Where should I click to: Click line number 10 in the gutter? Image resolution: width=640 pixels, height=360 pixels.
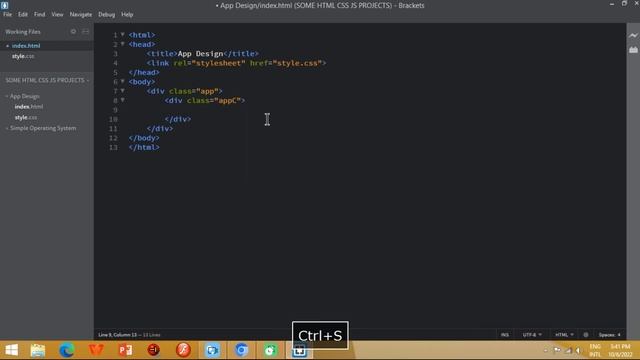pyautogui.click(x=113, y=119)
